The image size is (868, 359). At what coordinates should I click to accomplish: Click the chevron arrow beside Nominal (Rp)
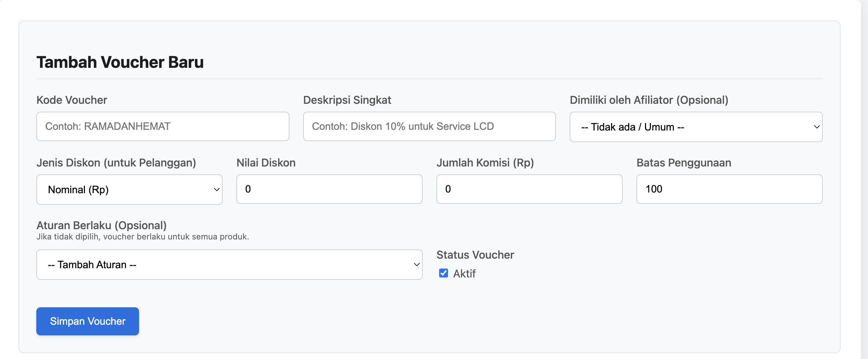coord(216,190)
